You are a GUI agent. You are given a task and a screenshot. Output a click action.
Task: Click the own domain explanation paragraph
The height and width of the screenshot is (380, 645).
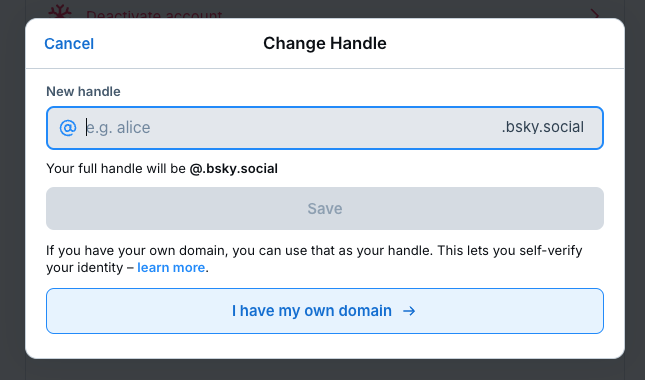point(314,259)
